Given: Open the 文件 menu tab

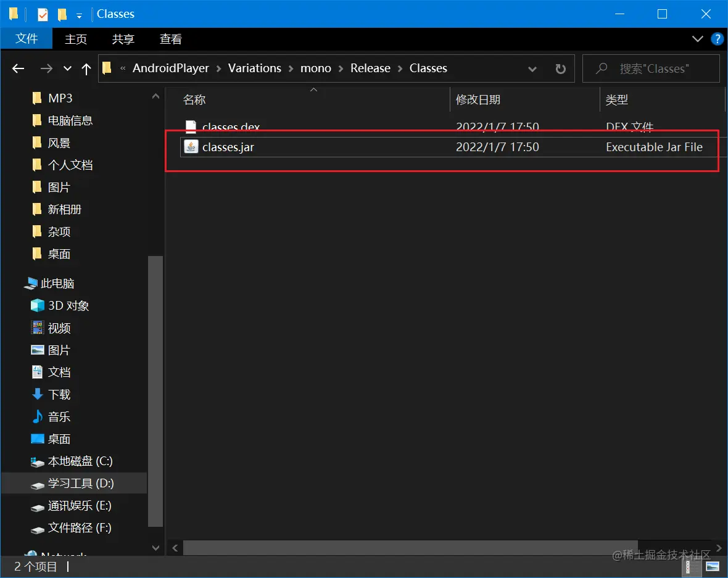Looking at the screenshot, I should (x=27, y=39).
